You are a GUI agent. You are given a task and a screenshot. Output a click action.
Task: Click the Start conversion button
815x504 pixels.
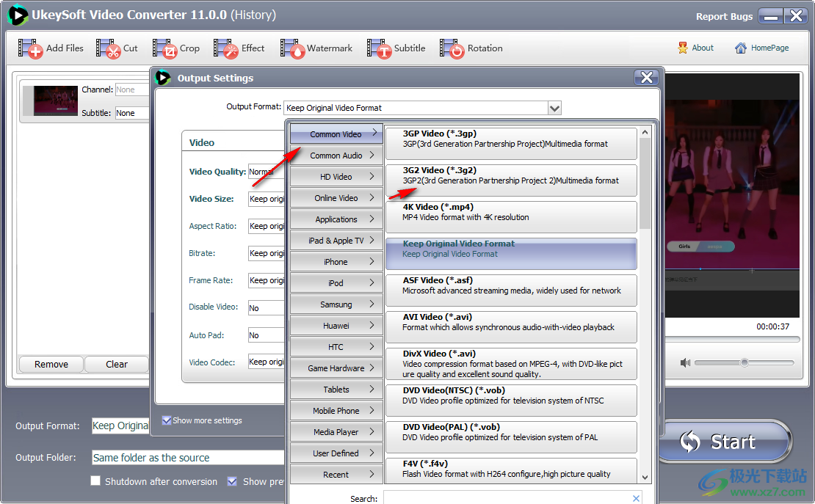click(x=725, y=441)
